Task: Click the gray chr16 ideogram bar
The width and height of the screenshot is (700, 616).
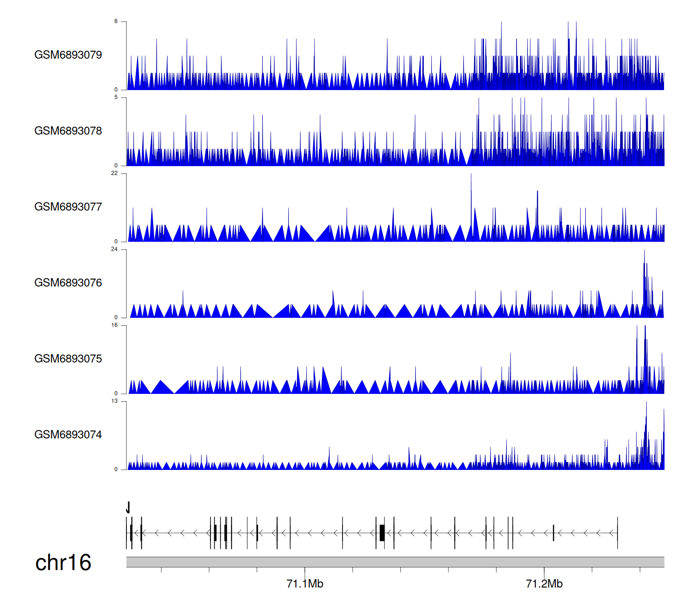Action: point(395,562)
